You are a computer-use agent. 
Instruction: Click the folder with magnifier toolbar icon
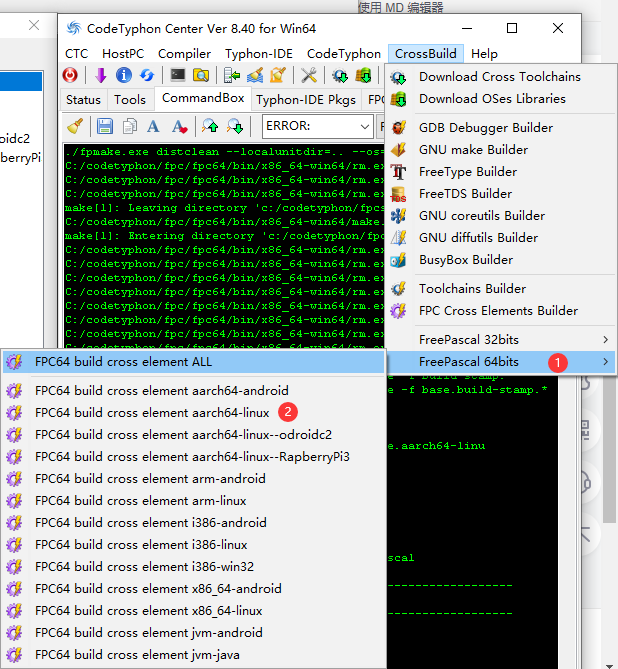tap(201, 75)
